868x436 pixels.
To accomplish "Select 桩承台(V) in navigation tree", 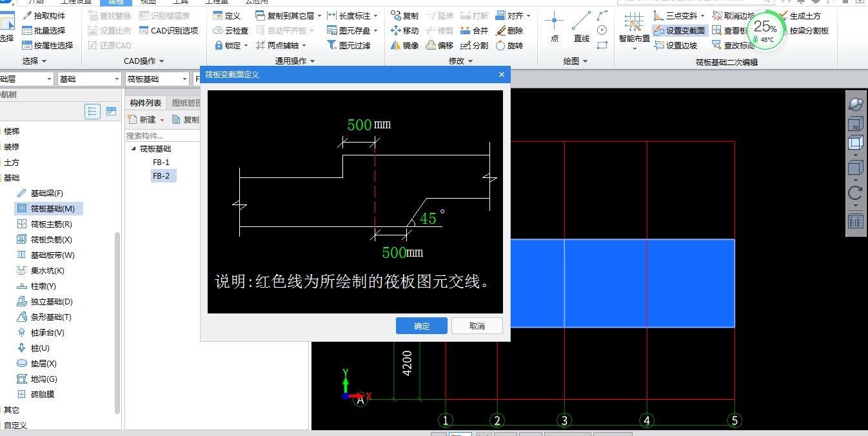I will click(40, 333).
